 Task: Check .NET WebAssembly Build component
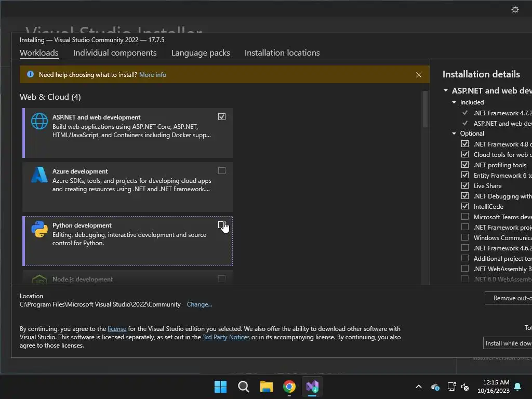click(465, 269)
